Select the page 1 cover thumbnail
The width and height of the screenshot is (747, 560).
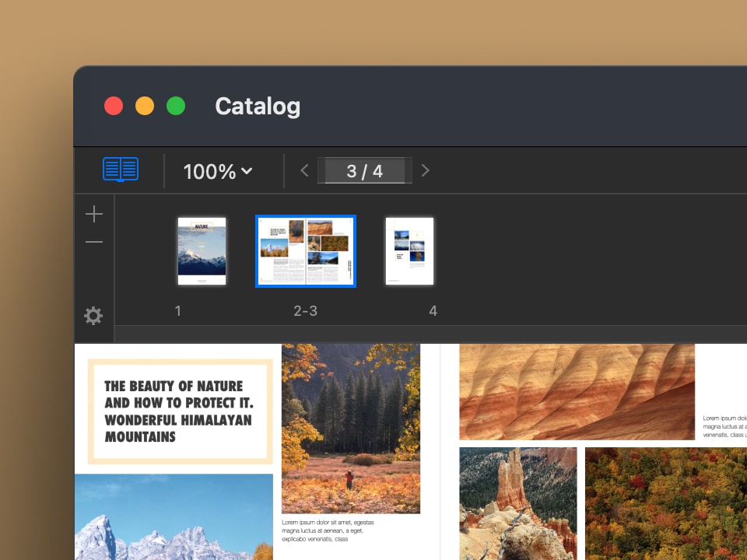(x=202, y=251)
